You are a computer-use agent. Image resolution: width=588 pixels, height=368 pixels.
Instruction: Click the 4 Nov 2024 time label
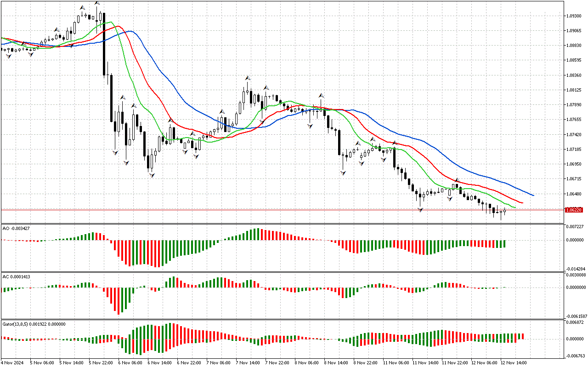tap(11, 363)
